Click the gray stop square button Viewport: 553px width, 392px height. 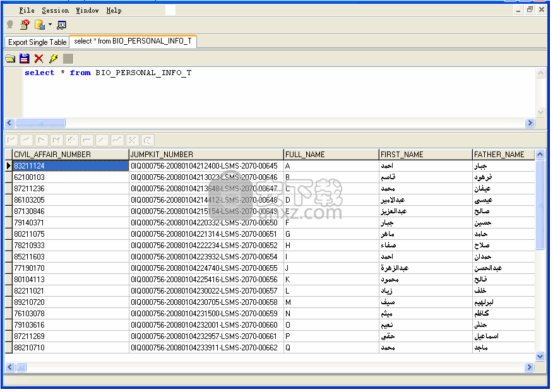pos(68,59)
